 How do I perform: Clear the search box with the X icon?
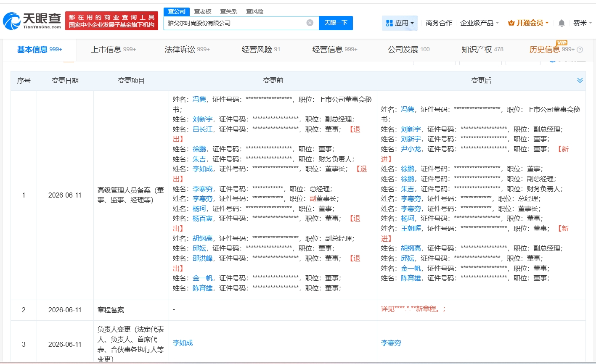coord(310,23)
